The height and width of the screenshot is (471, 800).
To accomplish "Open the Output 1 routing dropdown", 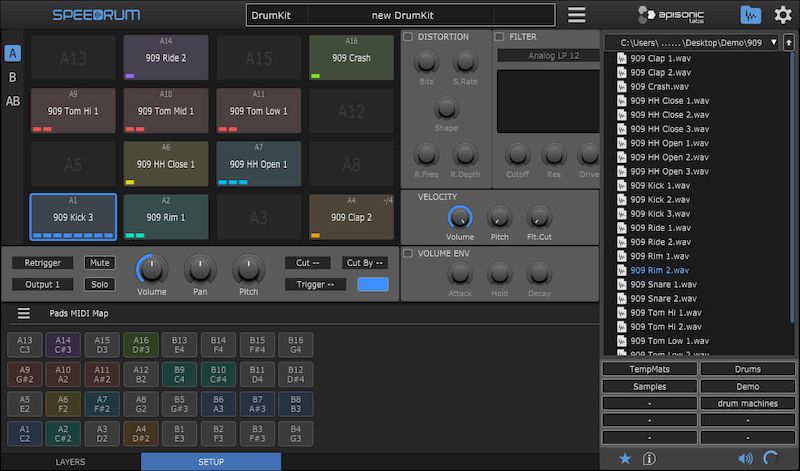I will (x=43, y=284).
